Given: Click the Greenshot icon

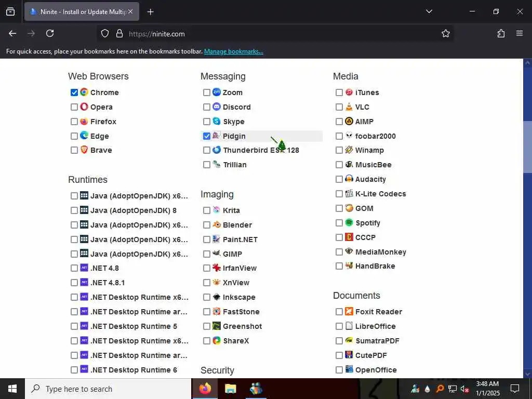Looking at the screenshot, I should (217, 326).
